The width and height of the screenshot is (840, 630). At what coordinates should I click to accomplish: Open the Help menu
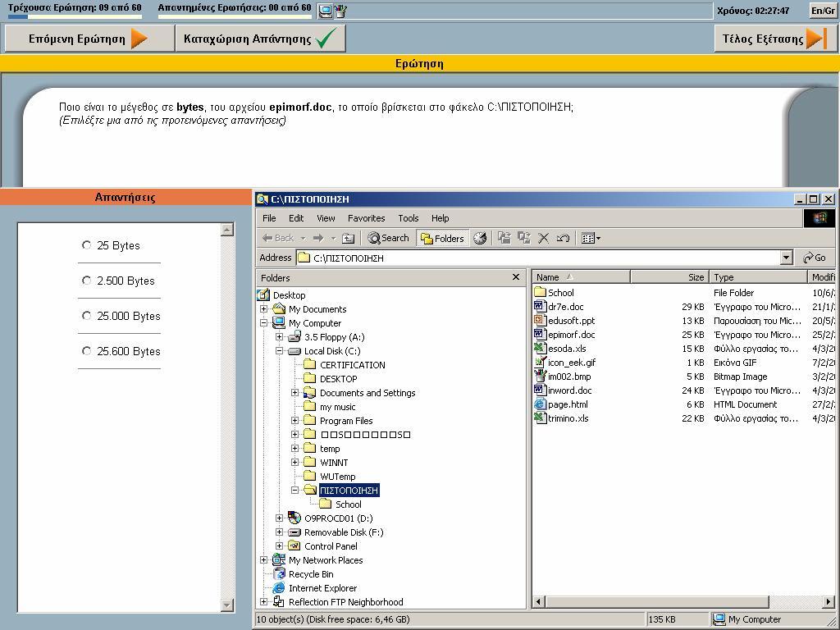(x=441, y=218)
